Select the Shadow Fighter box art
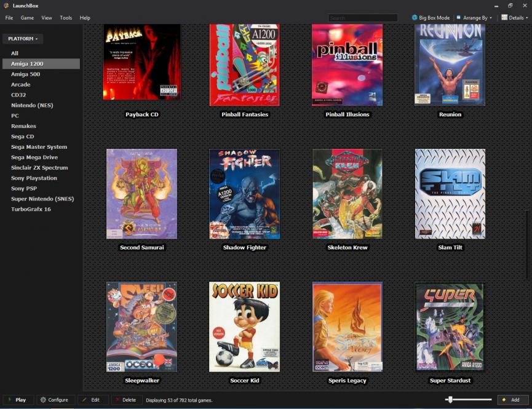 pyautogui.click(x=244, y=194)
